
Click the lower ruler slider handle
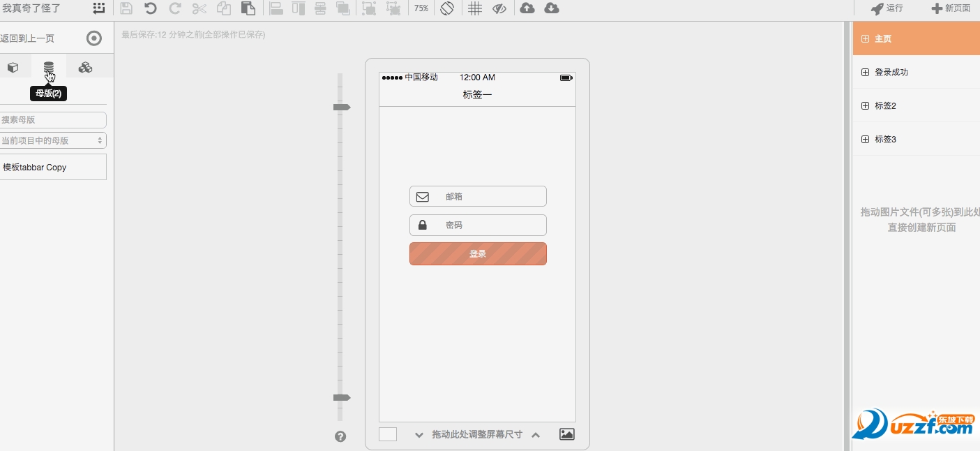[342, 397]
